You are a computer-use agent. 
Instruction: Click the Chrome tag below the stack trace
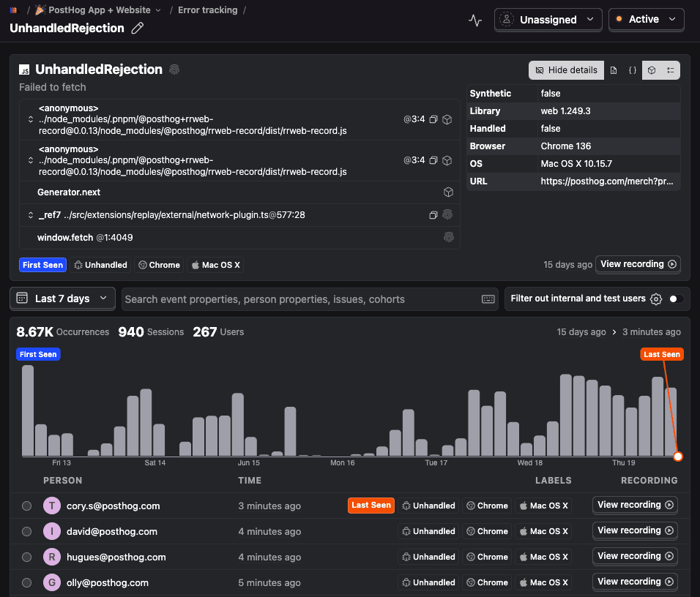tap(160, 265)
